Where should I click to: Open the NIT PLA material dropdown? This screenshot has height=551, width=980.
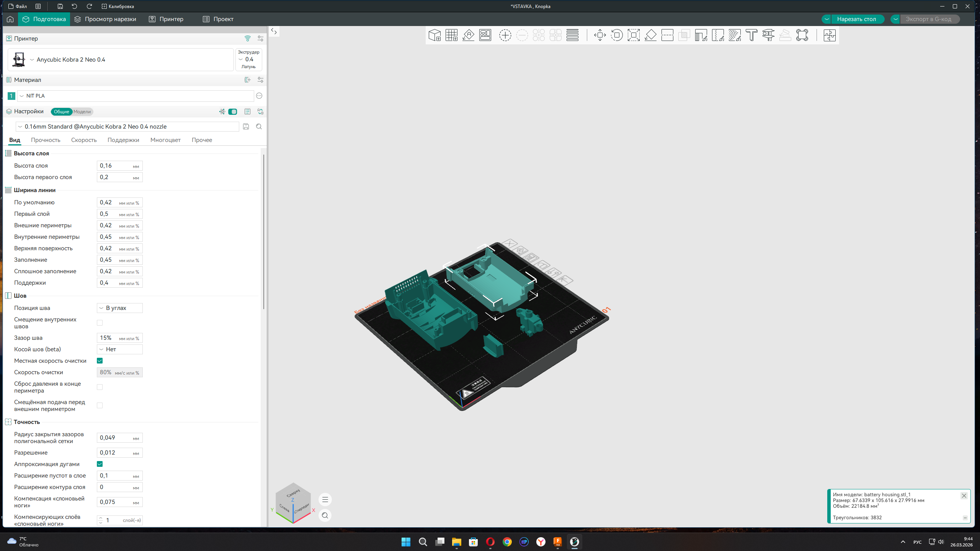point(136,96)
